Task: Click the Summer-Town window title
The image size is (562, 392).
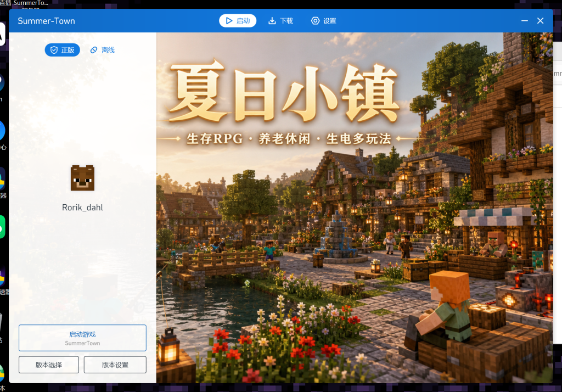Action: 46,21
